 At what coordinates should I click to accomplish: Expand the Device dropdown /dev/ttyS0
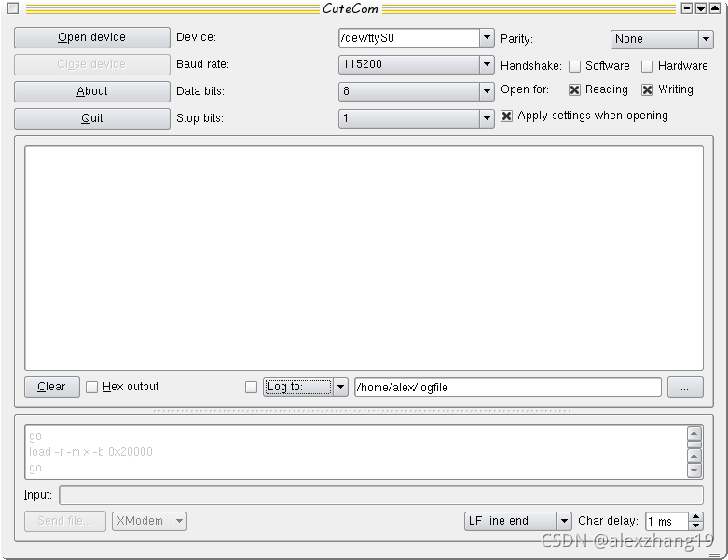(x=487, y=37)
